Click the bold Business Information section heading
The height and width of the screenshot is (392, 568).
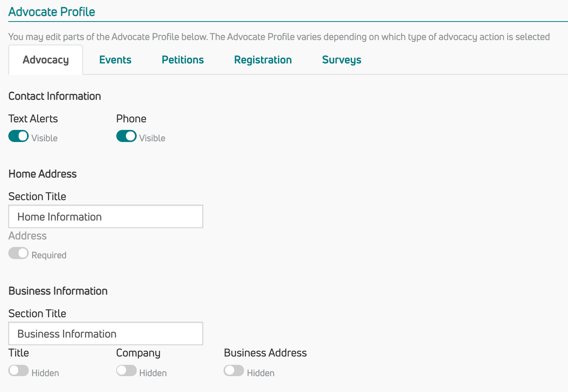58,291
